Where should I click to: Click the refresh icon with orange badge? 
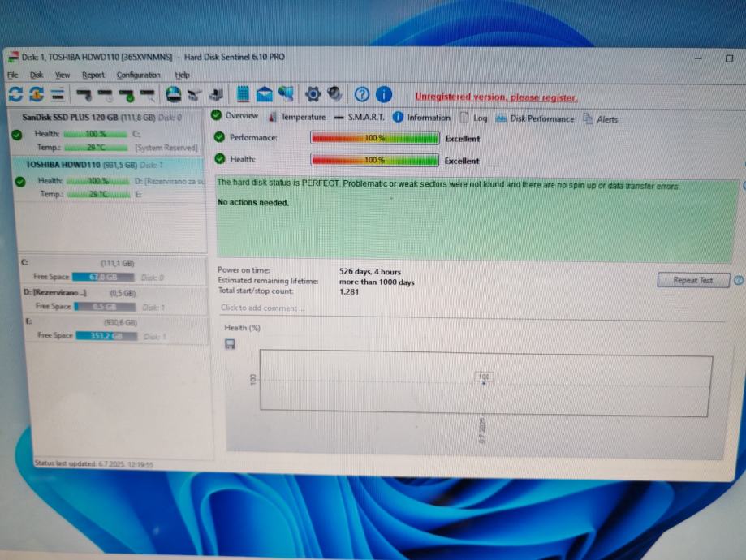tap(37, 93)
